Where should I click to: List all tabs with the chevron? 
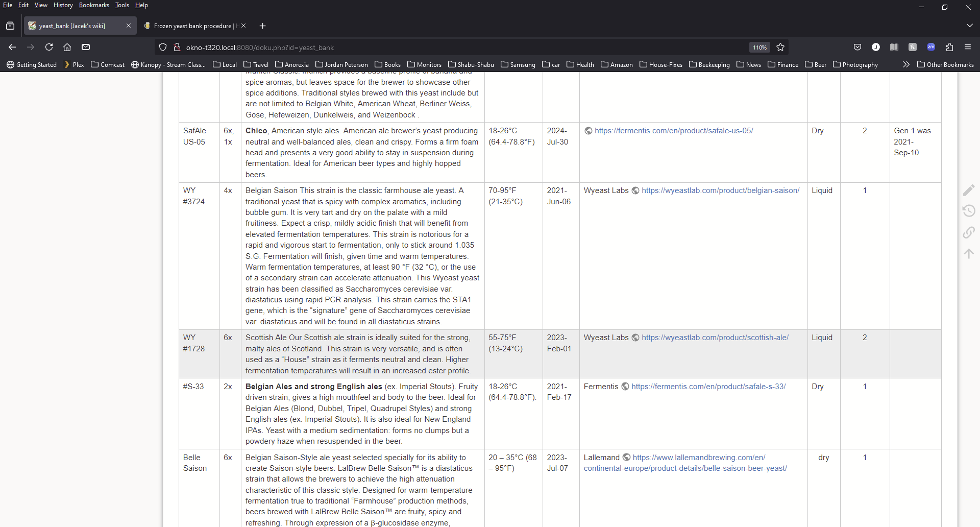pyautogui.click(x=970, y=26)
